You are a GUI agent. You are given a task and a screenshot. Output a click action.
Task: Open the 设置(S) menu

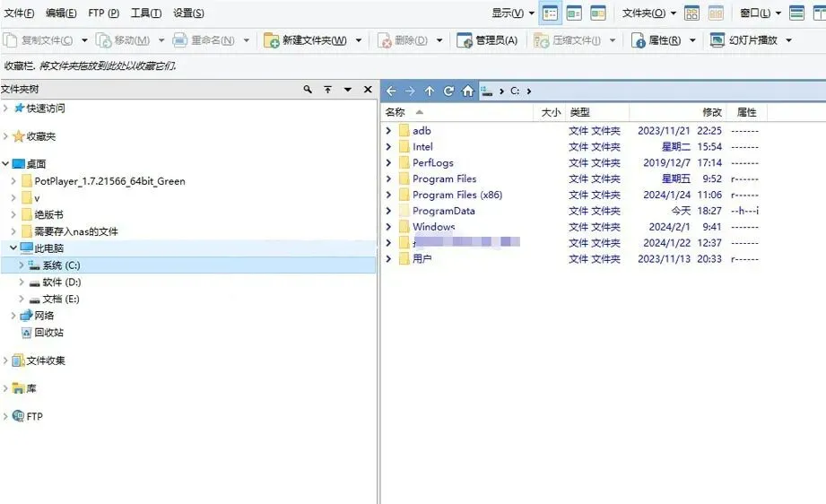[188, 13]
